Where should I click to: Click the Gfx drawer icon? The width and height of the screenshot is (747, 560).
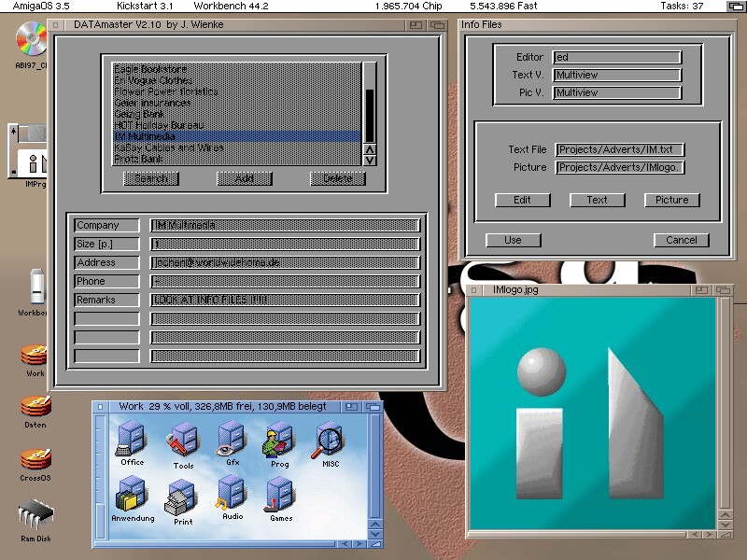click(232, 440)
